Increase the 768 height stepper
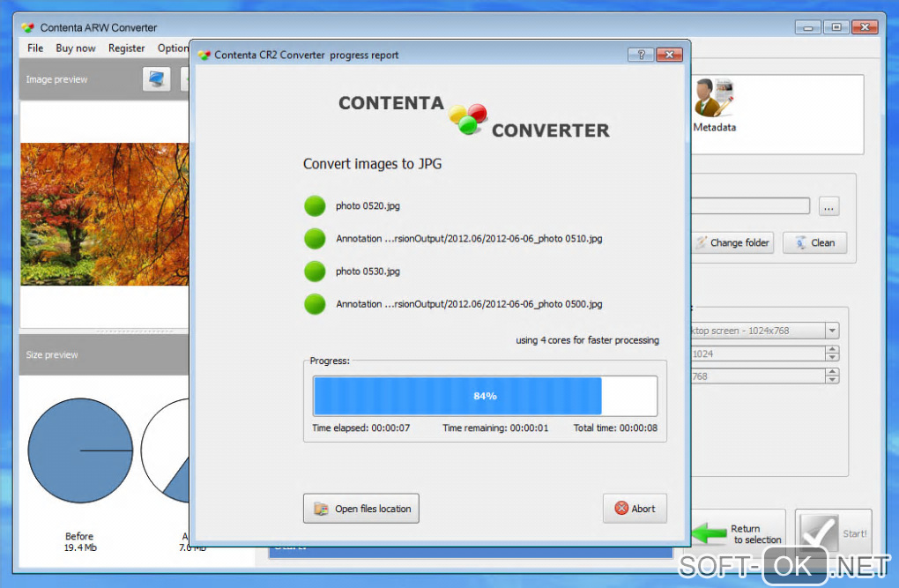 [833, 372]
